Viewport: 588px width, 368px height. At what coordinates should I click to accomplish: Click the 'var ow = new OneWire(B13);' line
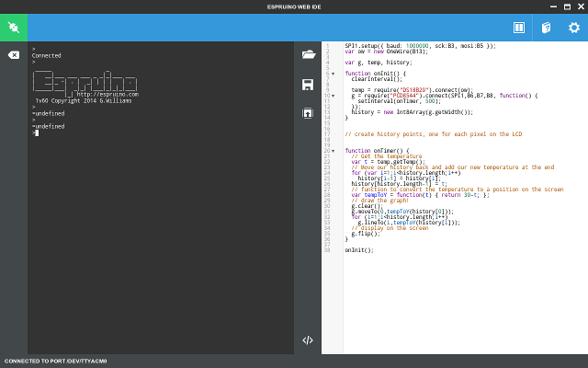point(386,52)
